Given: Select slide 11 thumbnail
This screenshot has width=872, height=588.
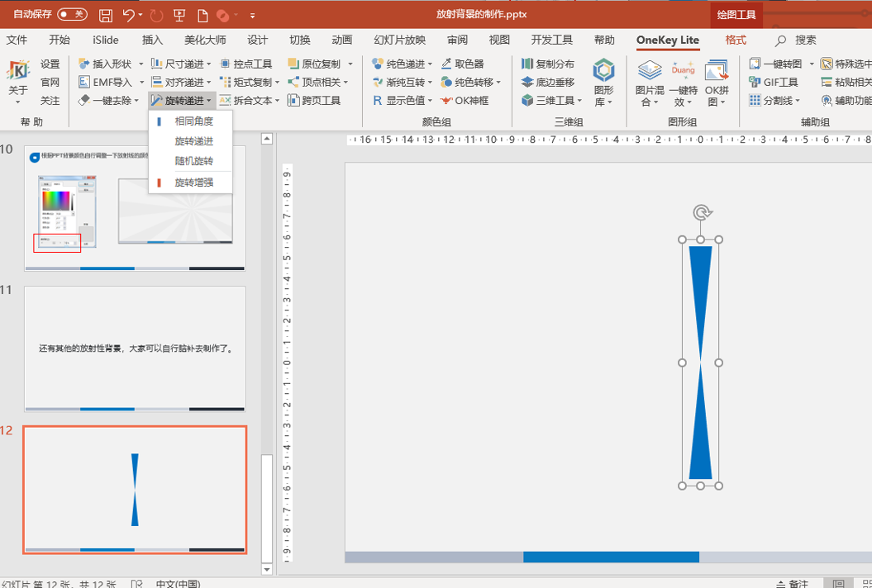Looking at the screenshot, I should (x=134, y=348).
